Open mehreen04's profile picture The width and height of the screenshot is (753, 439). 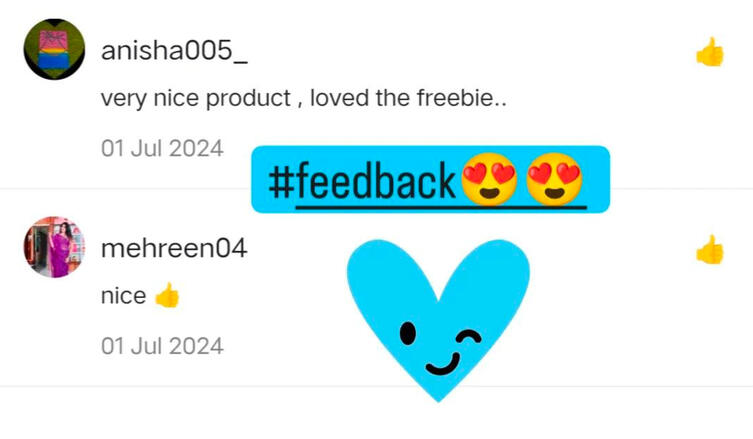[x=54, y=247]
